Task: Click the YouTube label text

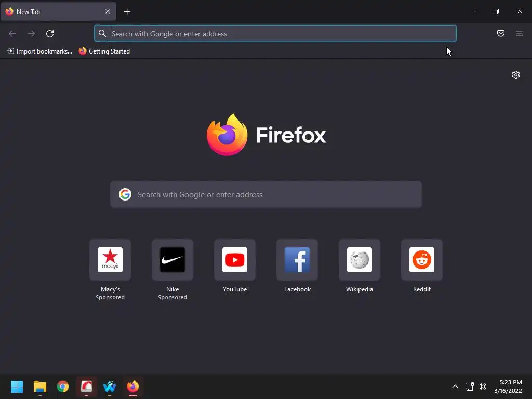Action: pyautogui.click(x=235, y=289)
